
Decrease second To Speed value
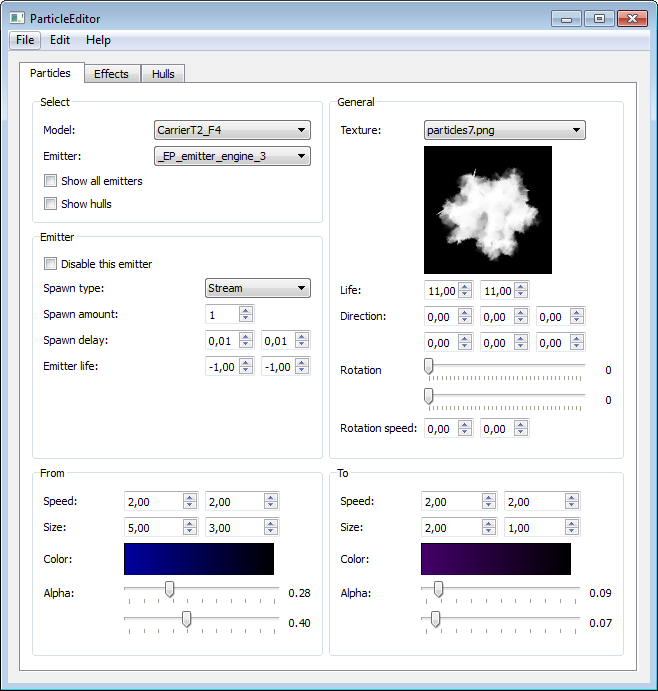572,505
